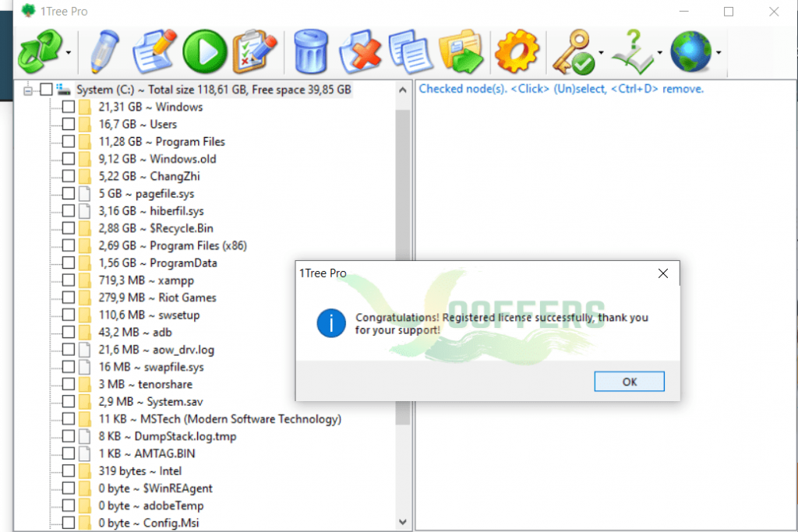Collapse the System (C:) tree node
Screen dimensions: 798x532
pyautogui.click(x=28, y=90)
